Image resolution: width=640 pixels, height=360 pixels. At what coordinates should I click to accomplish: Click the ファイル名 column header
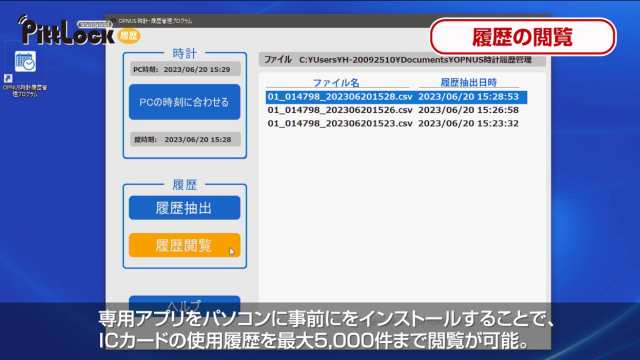(336, 83)
